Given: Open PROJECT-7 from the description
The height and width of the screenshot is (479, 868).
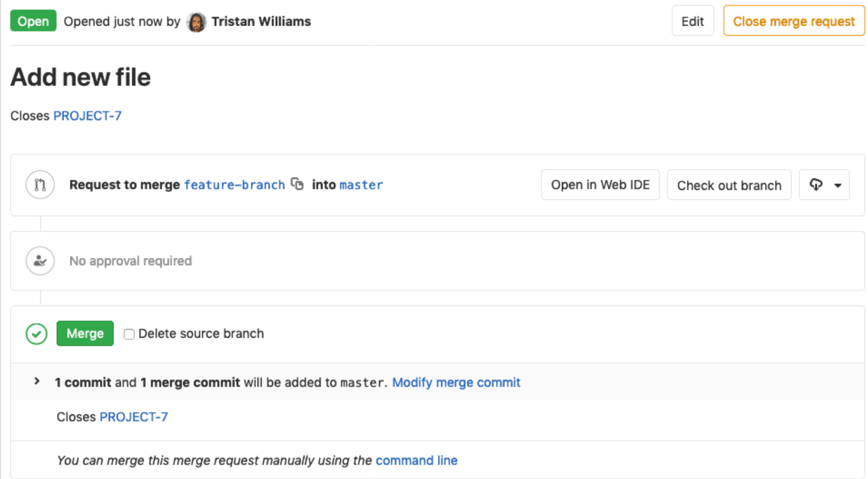Looking at the screenshot, I should point(87,116).
